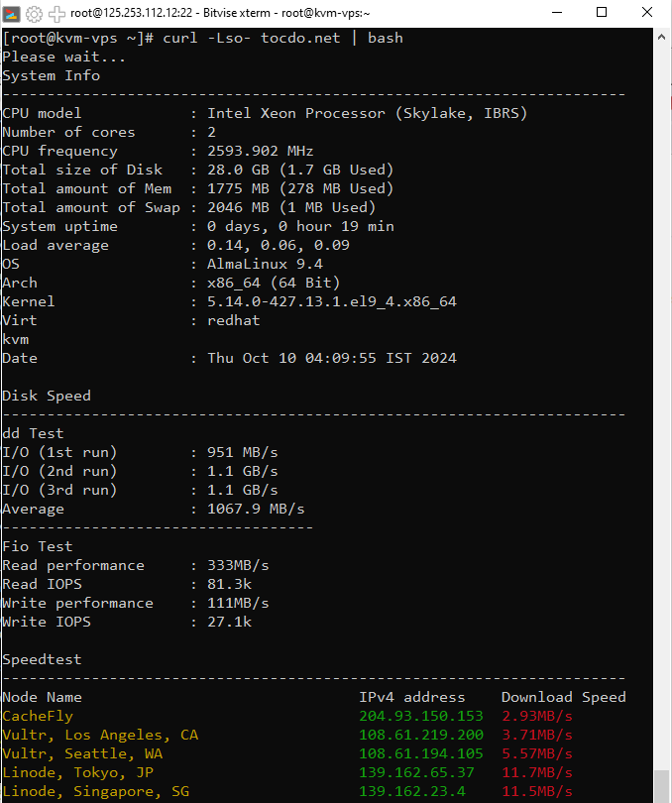Open terminal settings via the gear icon
Image resolution: width=672 pixels, height=803 pixels.
click(x=34, y=14)
